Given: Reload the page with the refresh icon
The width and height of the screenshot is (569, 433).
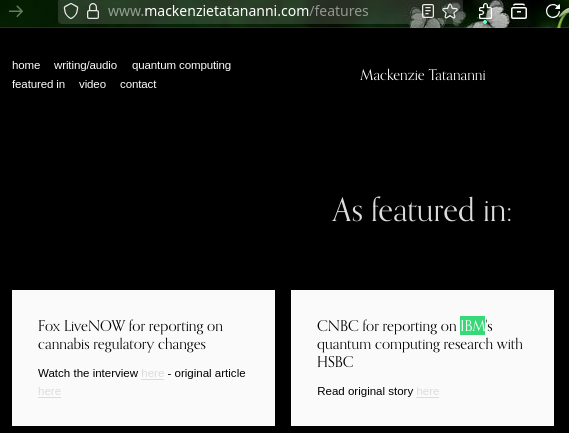Looking at the screenshot, I should tap(553, 11).
